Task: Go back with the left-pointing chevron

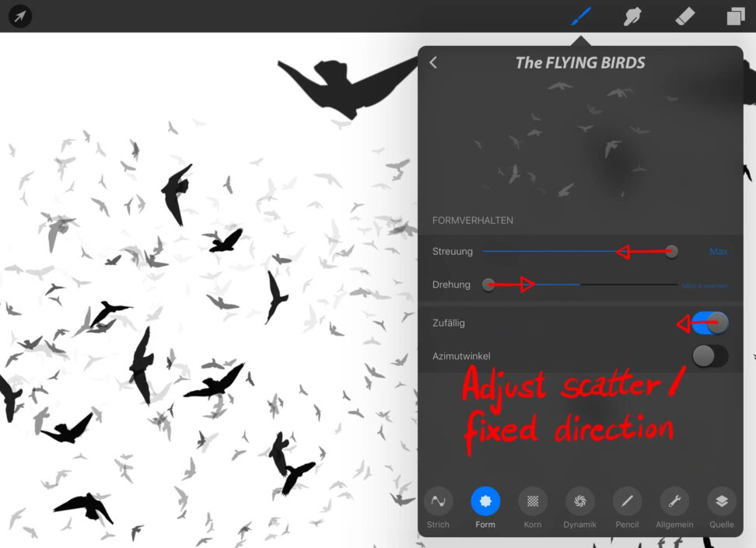Action: [x=433, y=63]
